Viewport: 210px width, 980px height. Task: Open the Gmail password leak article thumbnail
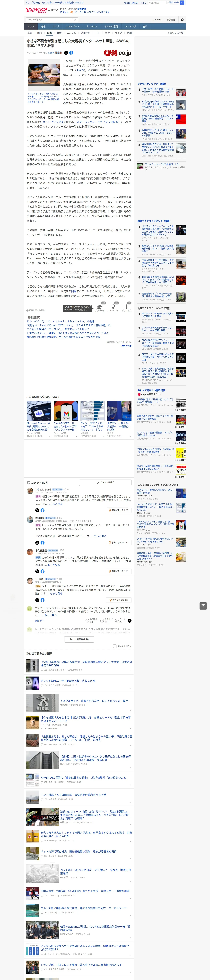[x=66, y=411]
